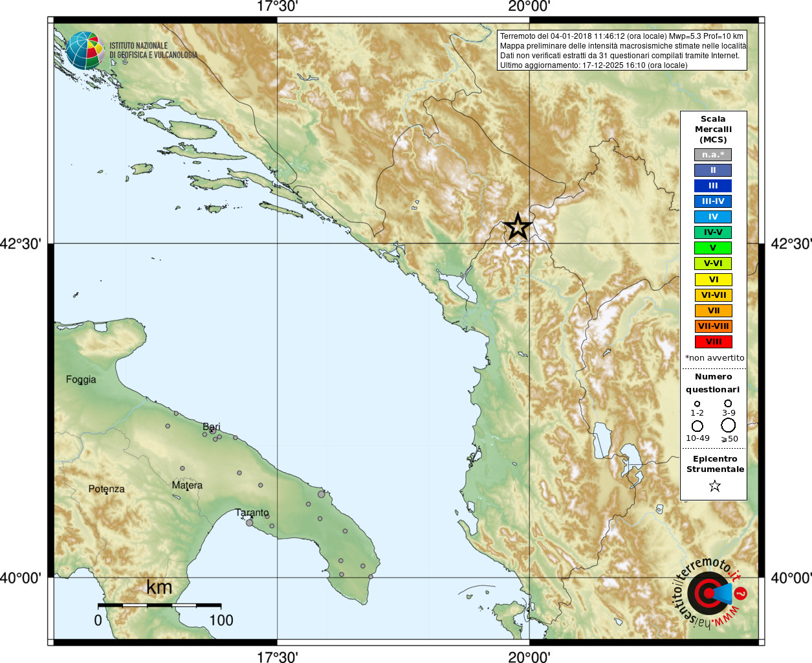Click the INGV globe logo
812x663 pixels.
coord(85,50)
